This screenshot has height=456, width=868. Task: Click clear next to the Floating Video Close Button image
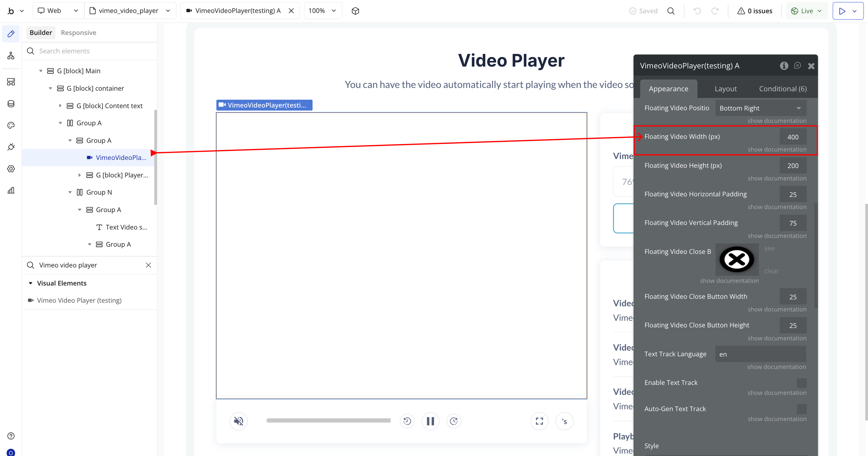[771, 271]
